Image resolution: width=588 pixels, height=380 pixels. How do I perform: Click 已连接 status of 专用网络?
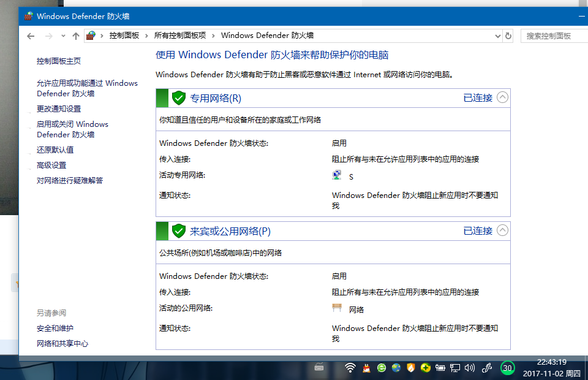pos(478,98)
